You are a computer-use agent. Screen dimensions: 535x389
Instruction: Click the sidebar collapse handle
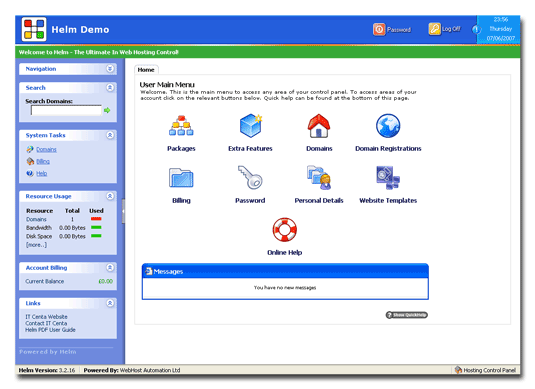(123, 211)
